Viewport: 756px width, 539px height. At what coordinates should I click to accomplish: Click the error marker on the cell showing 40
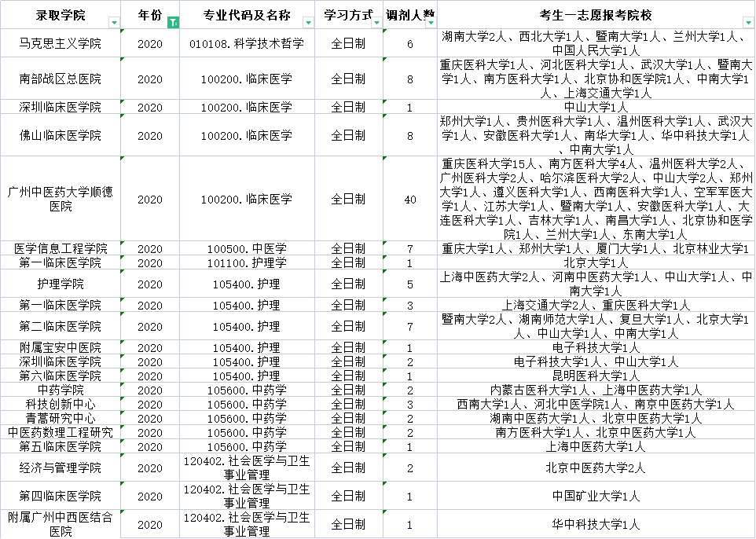pos(386,156)
